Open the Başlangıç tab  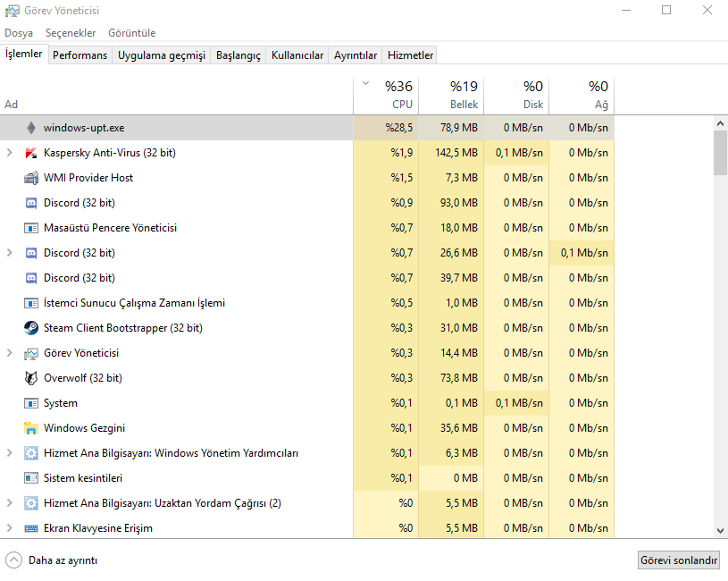tap(239, 55)
